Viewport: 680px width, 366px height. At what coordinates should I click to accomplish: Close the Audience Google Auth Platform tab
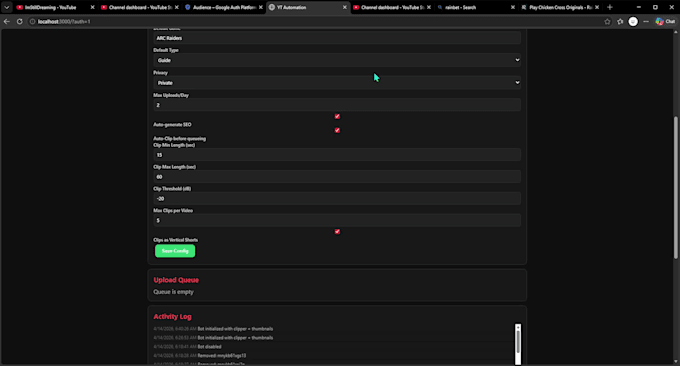[x=261, y=7]
